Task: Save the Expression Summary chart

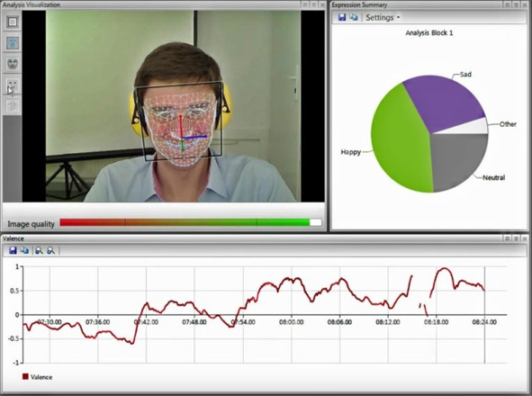Action: click(x=342, y=17)
